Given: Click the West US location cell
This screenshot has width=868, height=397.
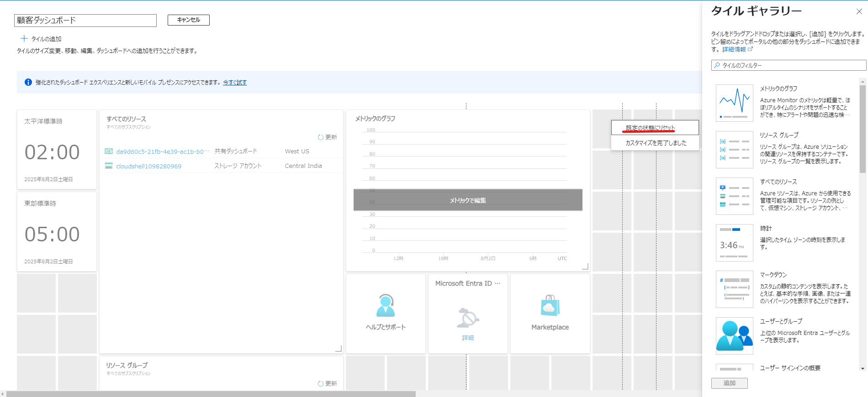Looking at the screenshot, I should point(297,151).
